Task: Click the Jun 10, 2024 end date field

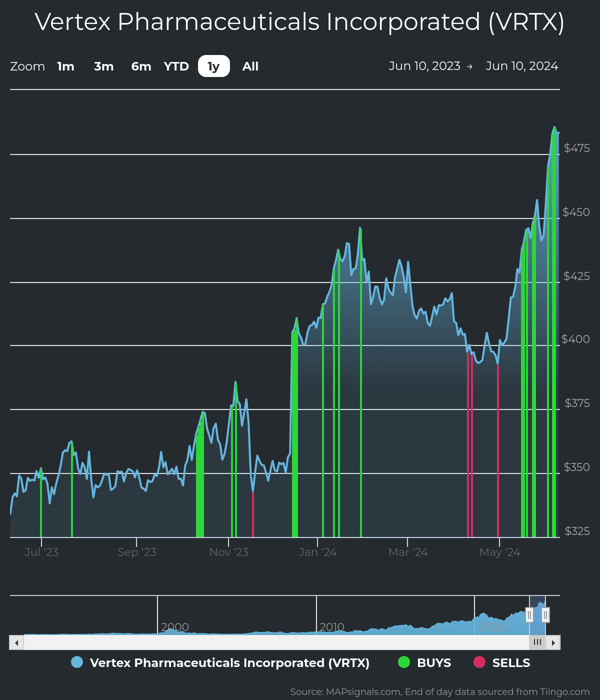Action: [x=522, y=65]
